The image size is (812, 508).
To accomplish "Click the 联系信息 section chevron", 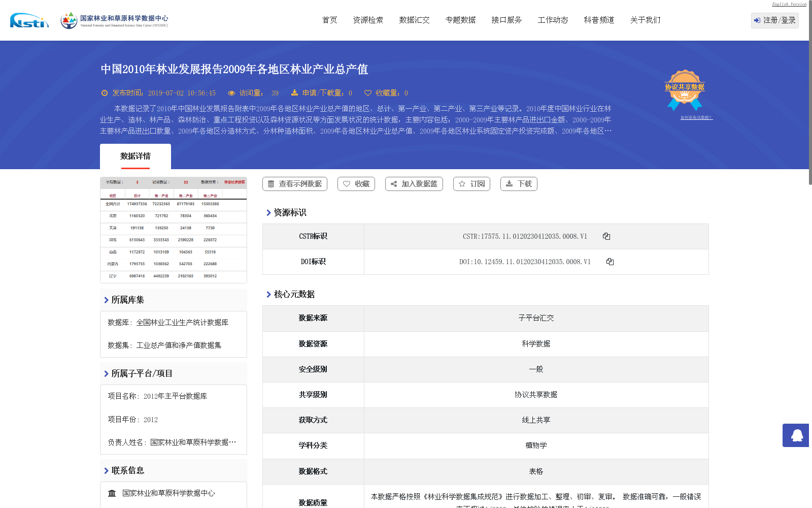I will [x=106, y=470].
